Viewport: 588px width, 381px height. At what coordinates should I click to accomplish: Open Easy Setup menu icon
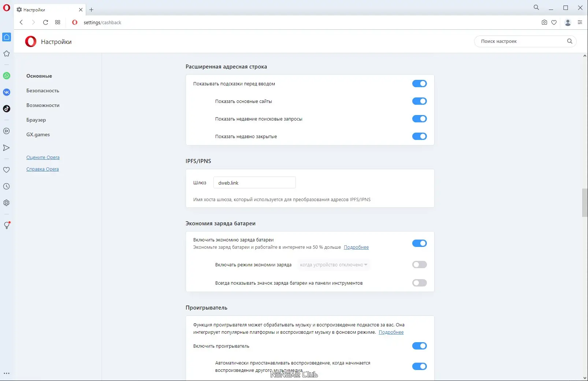point(580,22)
